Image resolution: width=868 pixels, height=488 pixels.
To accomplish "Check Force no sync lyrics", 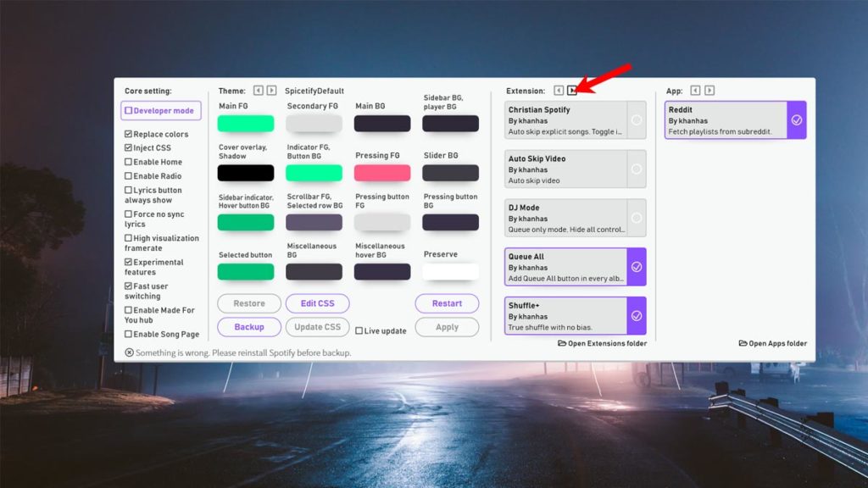I will 129,214.
